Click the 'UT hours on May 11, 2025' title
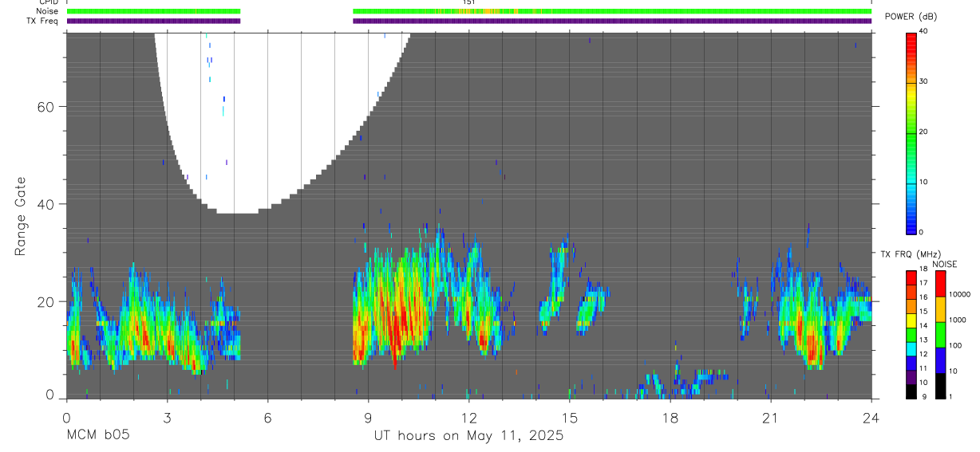The height and width of the screenshot is (452, 980). [469, 435]
